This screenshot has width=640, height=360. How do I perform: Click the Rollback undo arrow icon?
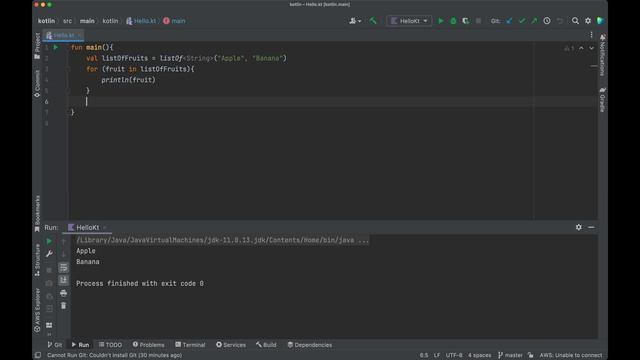(x=560, y=21)
